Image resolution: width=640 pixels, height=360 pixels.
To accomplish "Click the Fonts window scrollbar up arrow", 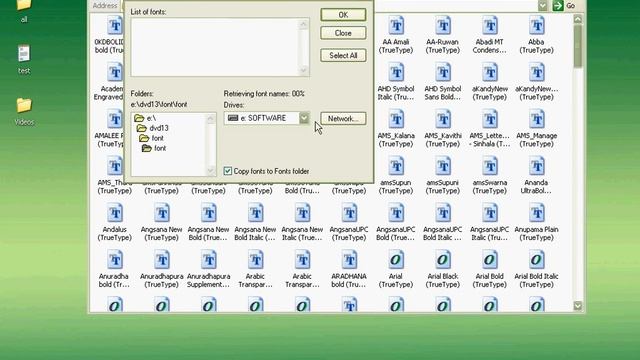I will click(x=578, y=19).
